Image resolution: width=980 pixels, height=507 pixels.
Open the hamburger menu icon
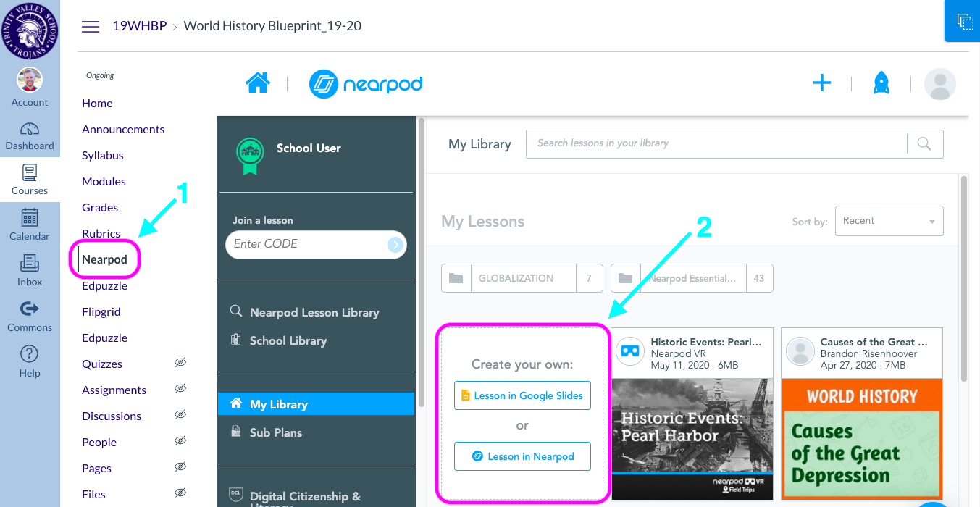coord(90,26)
